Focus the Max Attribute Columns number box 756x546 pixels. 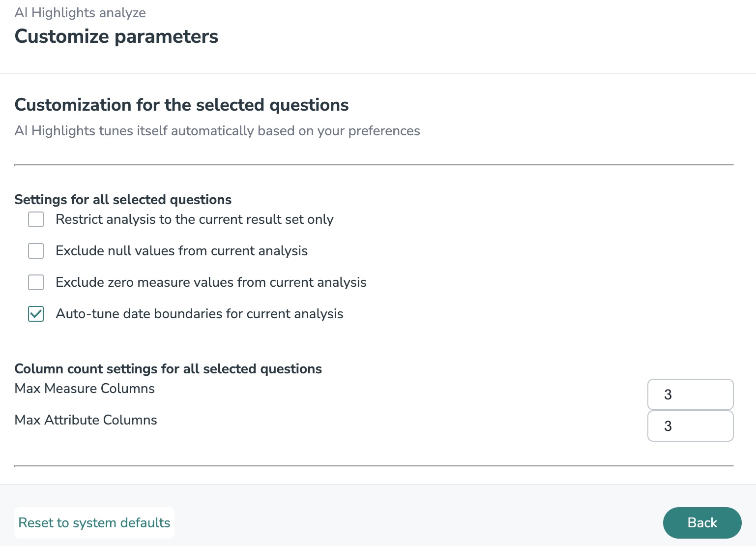coord(690,426)
